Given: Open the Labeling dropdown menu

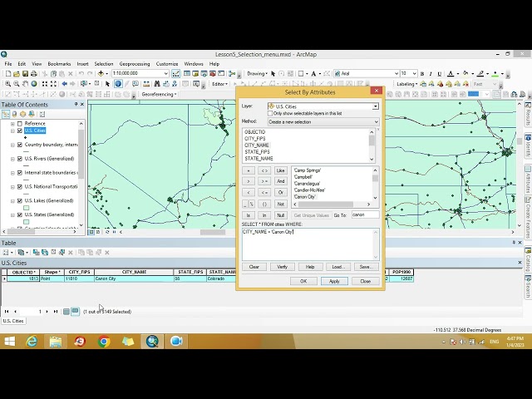Looking at the screenshot, I should coord(406,84).
